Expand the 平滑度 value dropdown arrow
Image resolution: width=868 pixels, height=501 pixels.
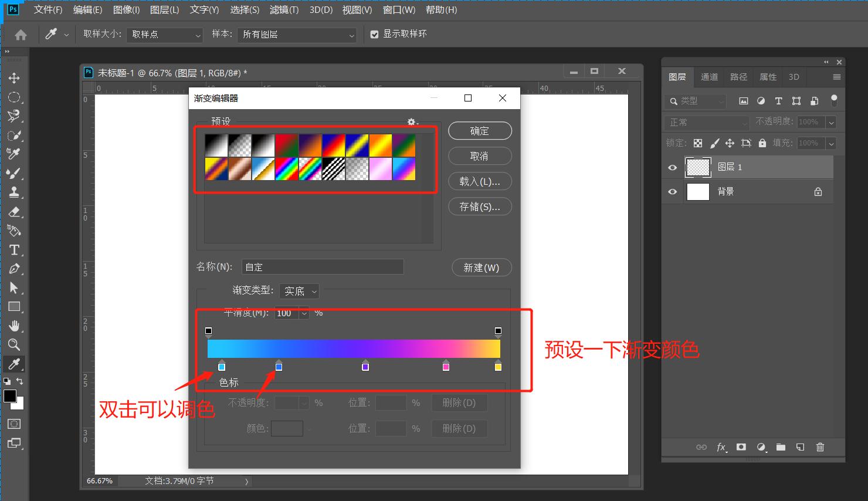(x=304, y=313)
